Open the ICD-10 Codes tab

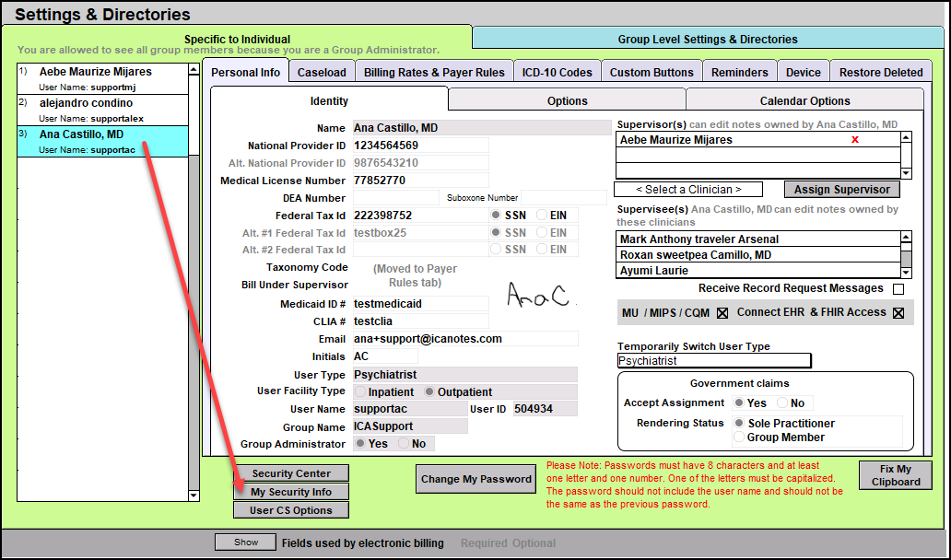coord(557,72)
